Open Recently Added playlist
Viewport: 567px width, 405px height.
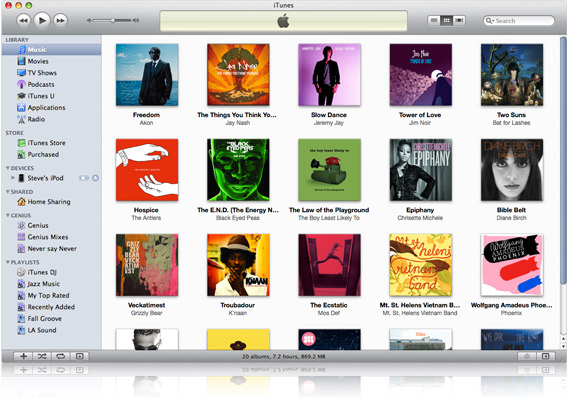tap(52, 307)
